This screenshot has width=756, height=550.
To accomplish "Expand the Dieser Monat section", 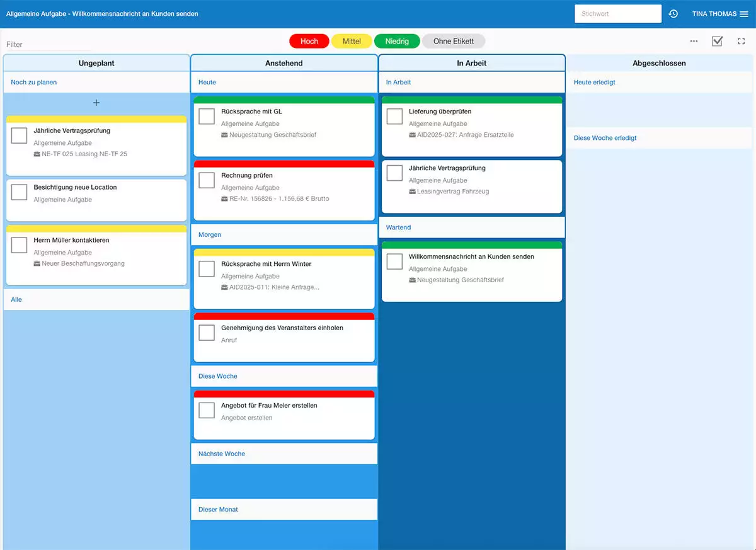I will coord(217,509).
